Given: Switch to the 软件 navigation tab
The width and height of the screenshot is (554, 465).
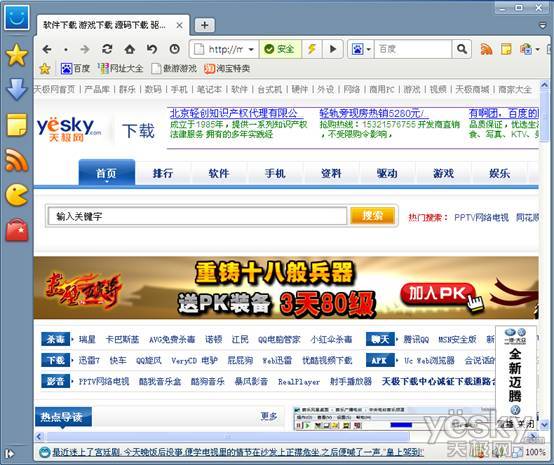Looking at the screenshot, I should (219, 173).
